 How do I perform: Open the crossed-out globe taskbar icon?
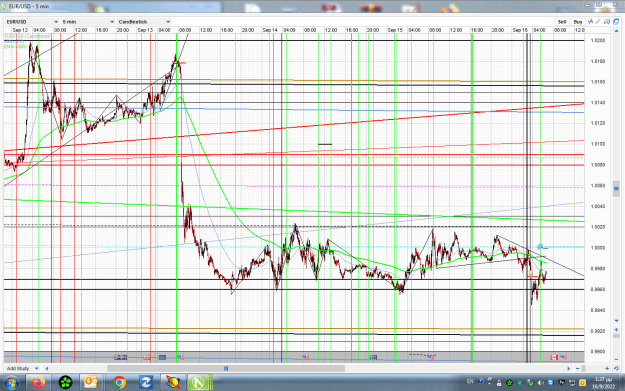(x=173, y=383)
